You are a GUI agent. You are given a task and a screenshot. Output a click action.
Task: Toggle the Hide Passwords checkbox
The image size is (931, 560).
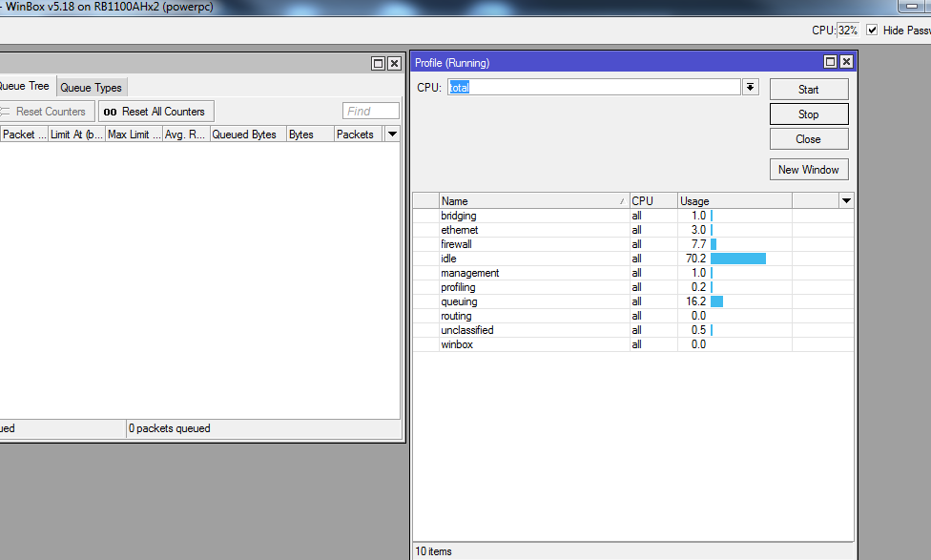coord(872,30)
